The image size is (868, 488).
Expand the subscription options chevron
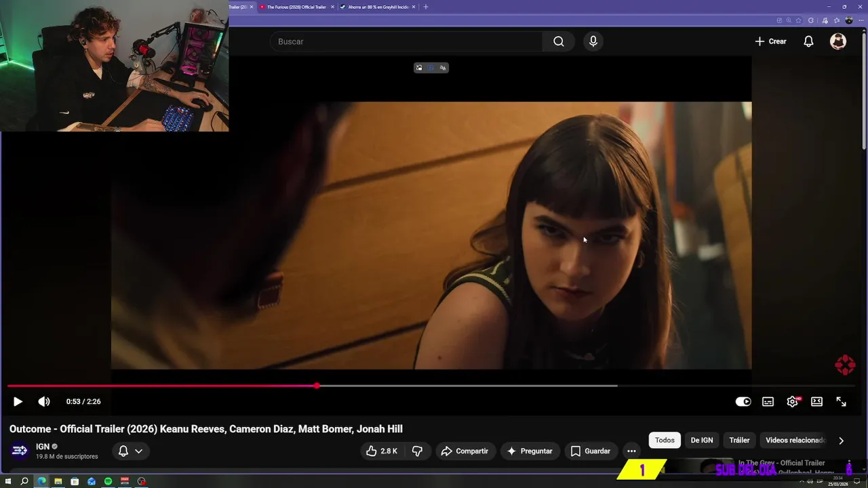138,451
